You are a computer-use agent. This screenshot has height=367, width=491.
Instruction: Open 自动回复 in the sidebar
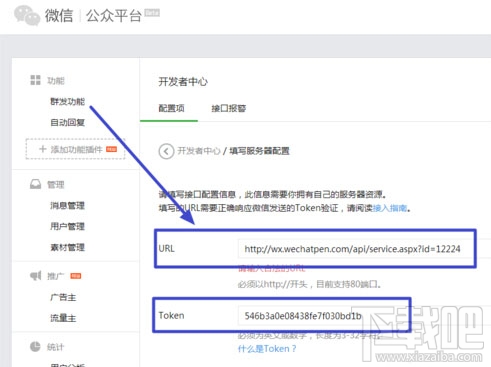pos(68,122)
